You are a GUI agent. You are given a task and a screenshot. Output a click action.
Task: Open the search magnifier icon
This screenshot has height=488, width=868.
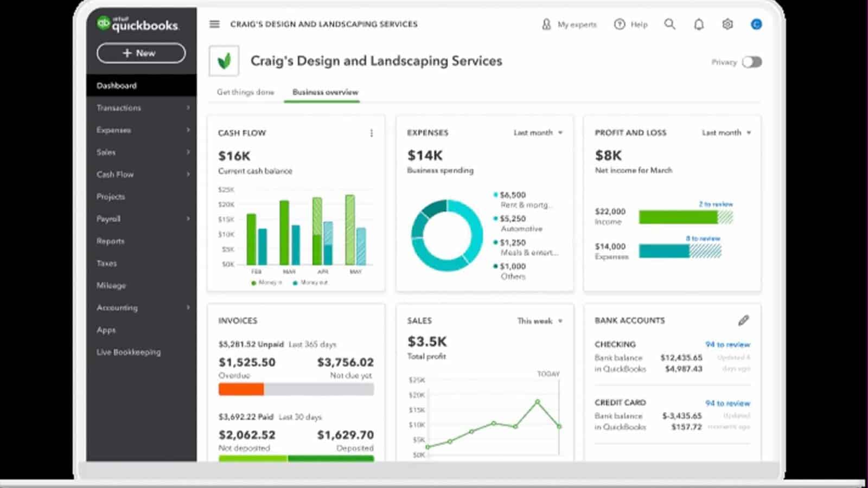pyautogui.click(x=670, y=24)
